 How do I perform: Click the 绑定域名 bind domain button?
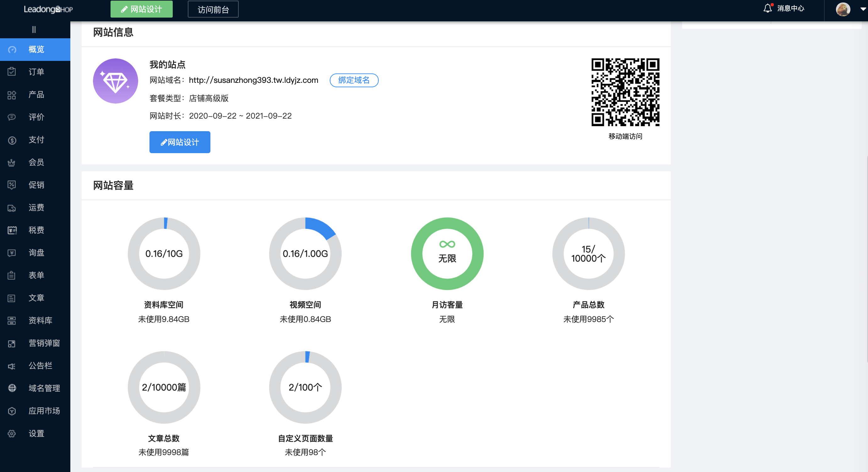[354, 80]
